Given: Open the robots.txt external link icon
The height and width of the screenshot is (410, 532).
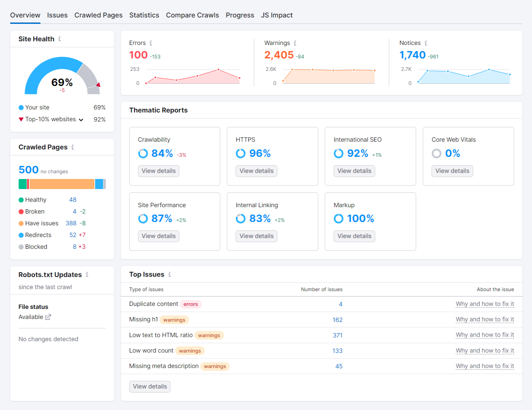Looking at the screenshot, I should (48, 317).
